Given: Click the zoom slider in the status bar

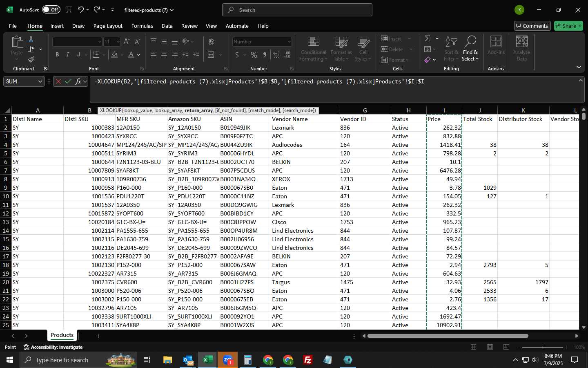Looking at the screenshot, I should (x=543, y=347).
